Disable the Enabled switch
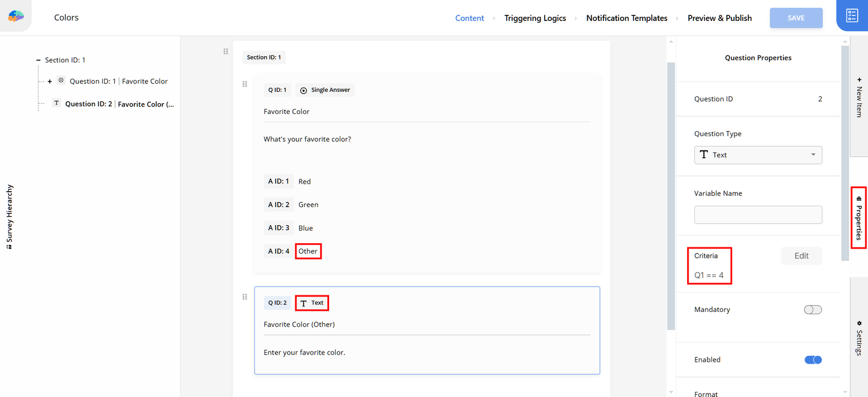This screenshot has height=397, width=868. [x=812, y=360]
